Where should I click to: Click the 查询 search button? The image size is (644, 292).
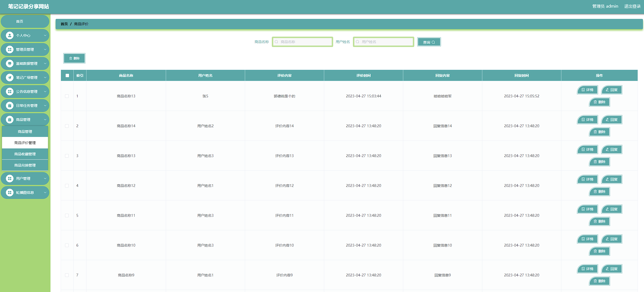429,42
